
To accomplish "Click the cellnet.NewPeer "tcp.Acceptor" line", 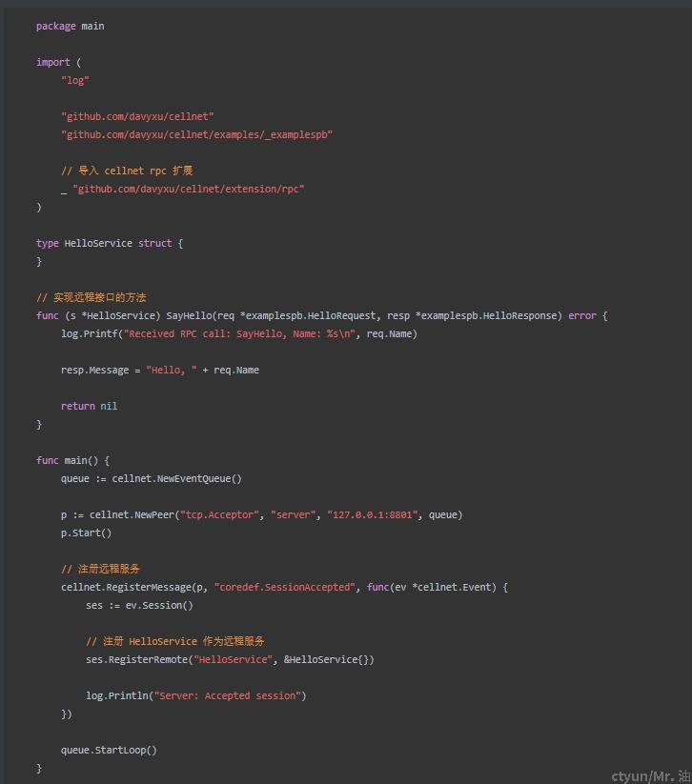I will (x=262, y=514).
